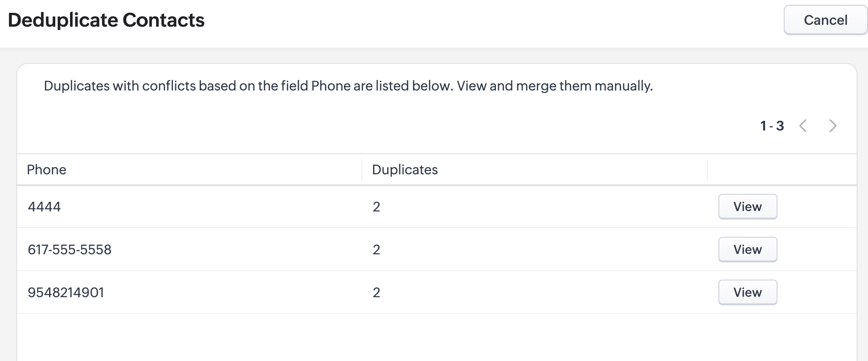Select the 4444 phone cell
The image size is (868, 361).
click(44, 207)
